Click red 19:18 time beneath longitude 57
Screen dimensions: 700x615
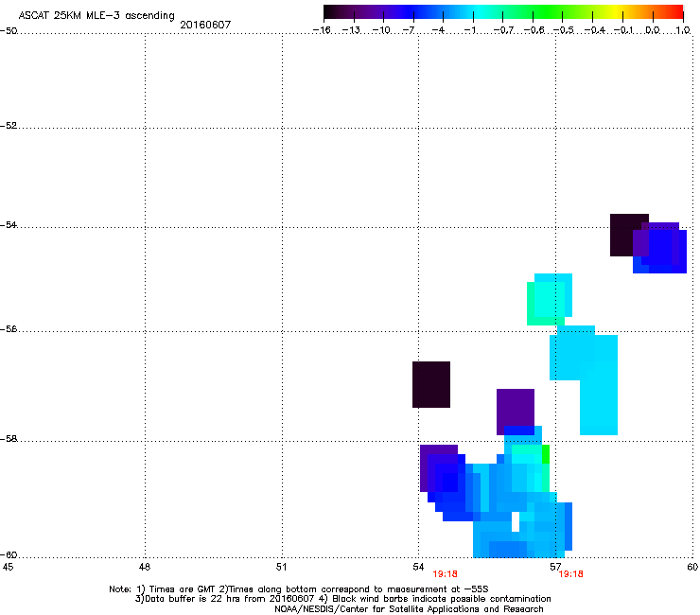click(x=571, y=574)
